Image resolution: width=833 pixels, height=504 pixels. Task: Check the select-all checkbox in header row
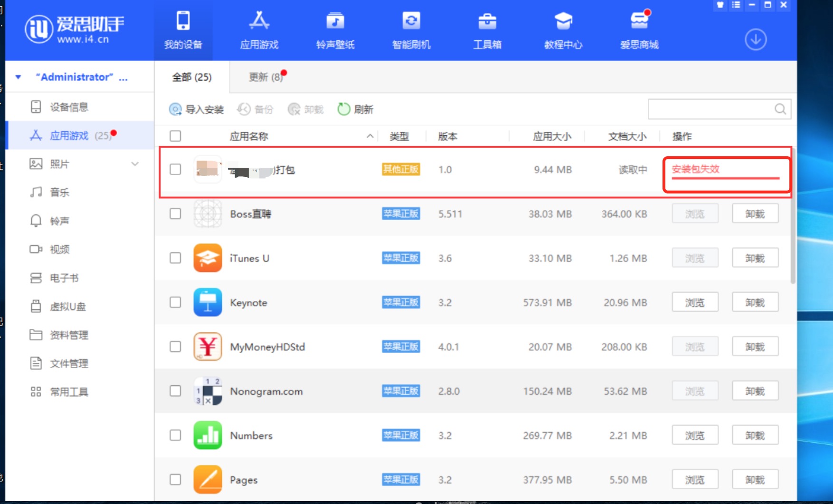pyautogui.click(x=175, y=136)
